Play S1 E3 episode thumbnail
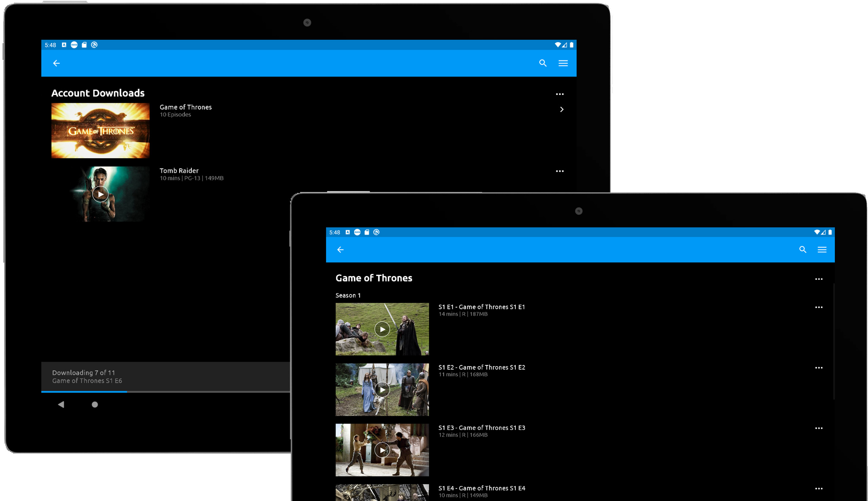Screen dimensions: 868x501 click(382, 450)
